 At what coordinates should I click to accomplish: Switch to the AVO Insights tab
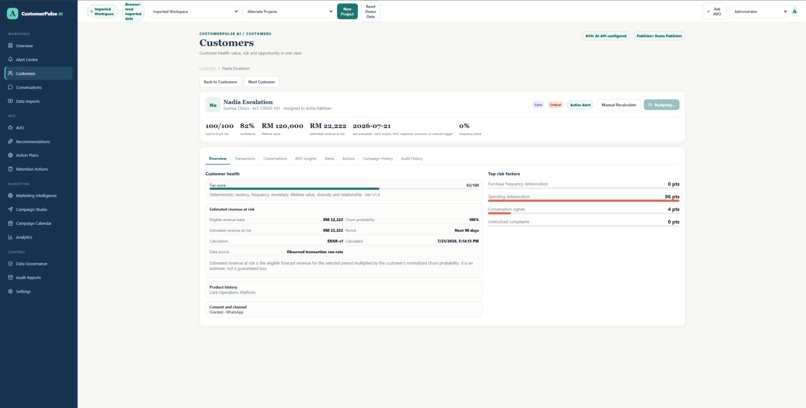[306, 159]
